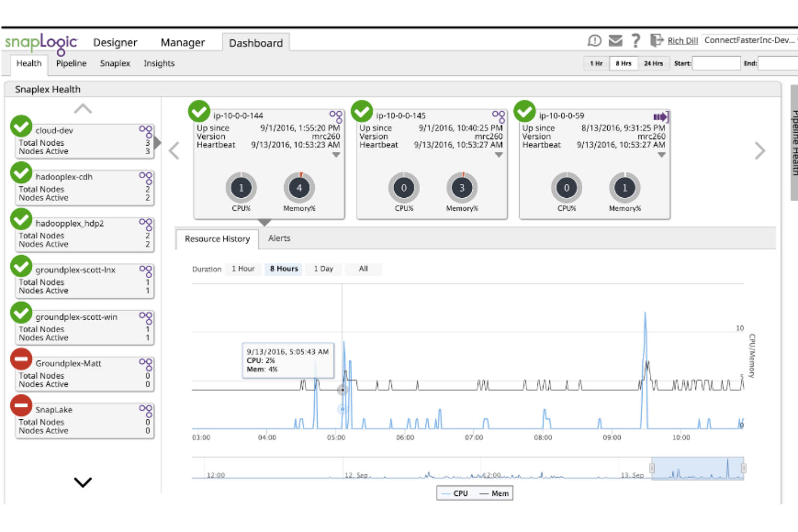Click the help question mark icon
This screenshot has width=798, height=532.
tap(635, 40)
